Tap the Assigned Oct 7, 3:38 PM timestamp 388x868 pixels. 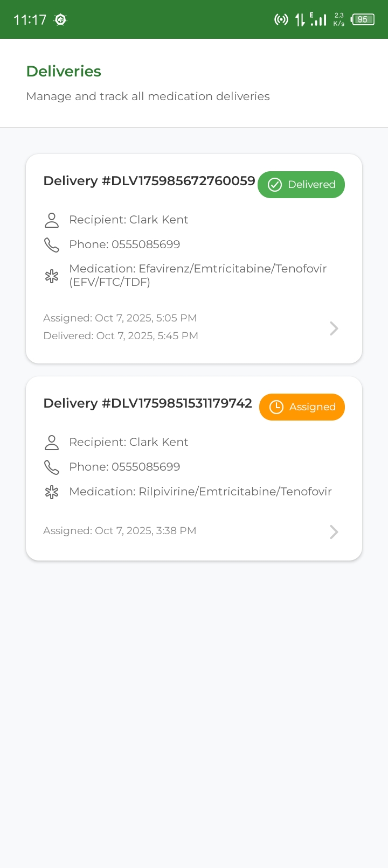pos(120,531)
